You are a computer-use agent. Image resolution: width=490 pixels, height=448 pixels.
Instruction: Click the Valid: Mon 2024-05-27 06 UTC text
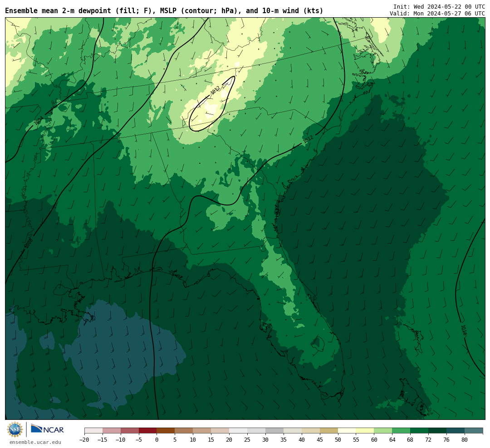pyautogui.click(x=437, y=14)
